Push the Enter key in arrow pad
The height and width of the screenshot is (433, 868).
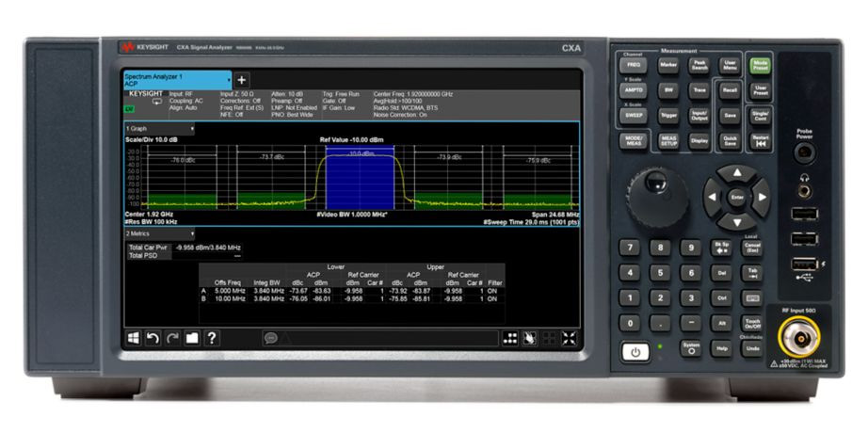(737, 197)
